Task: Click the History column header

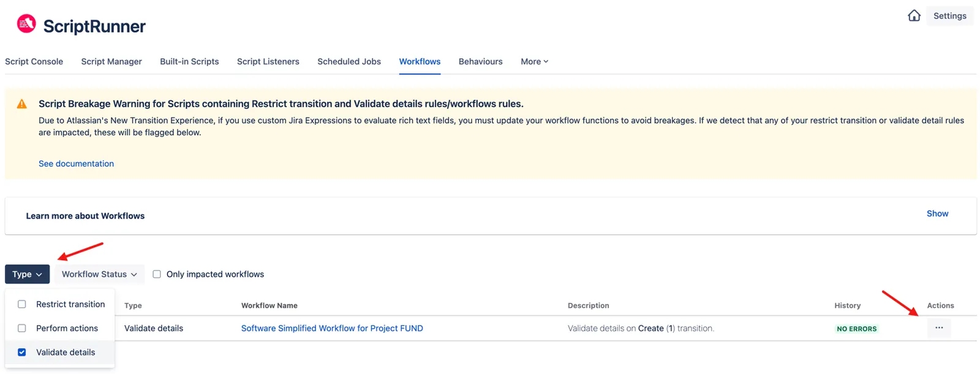Action: click(x=847, y=305)
